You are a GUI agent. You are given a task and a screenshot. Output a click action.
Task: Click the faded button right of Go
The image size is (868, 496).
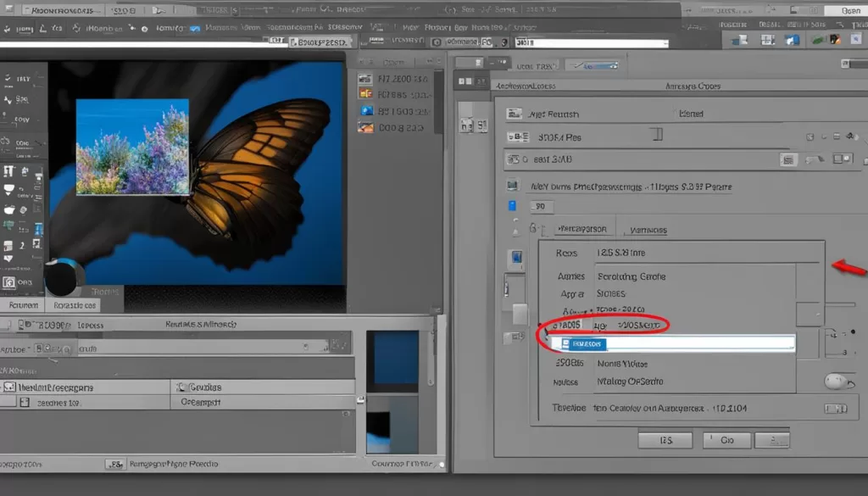[772, 440]
